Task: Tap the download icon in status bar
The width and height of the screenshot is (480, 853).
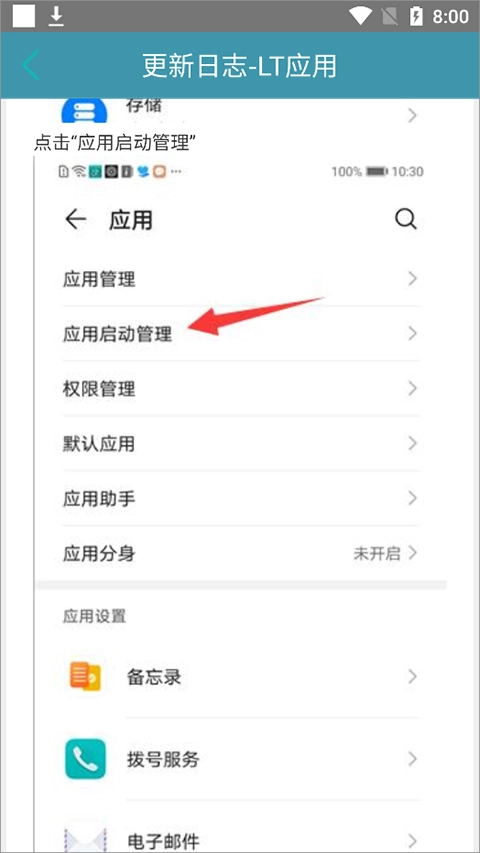Action: pos(56,17)
